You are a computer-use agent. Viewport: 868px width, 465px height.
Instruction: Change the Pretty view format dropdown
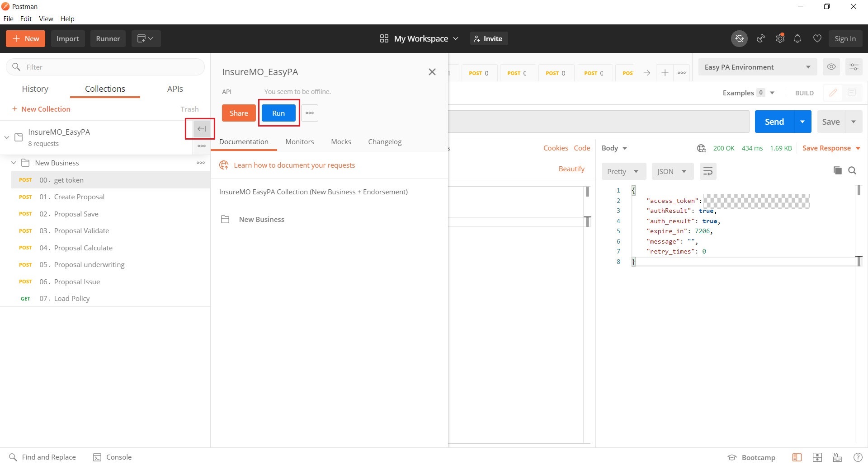(623, 171)
